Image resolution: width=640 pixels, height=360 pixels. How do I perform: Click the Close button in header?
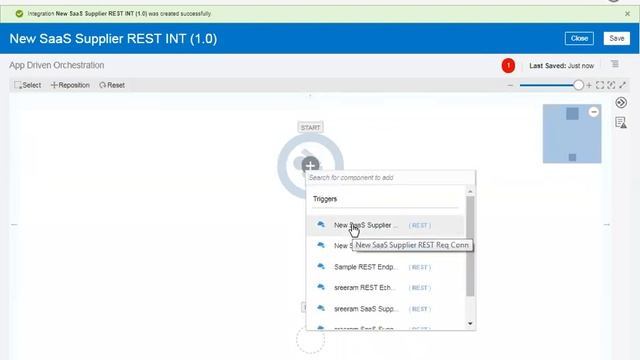pos(579,38)
